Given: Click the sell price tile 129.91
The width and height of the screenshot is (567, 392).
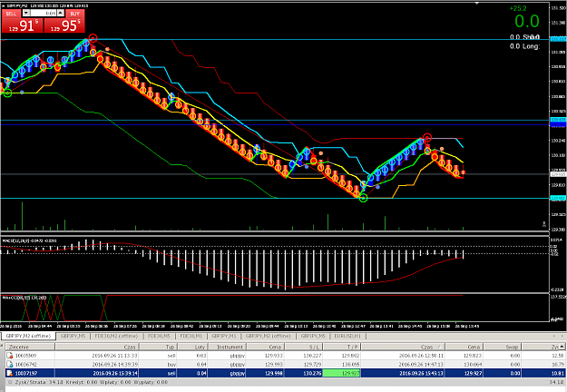Looking at the screenshot, I should click(23, 25).
